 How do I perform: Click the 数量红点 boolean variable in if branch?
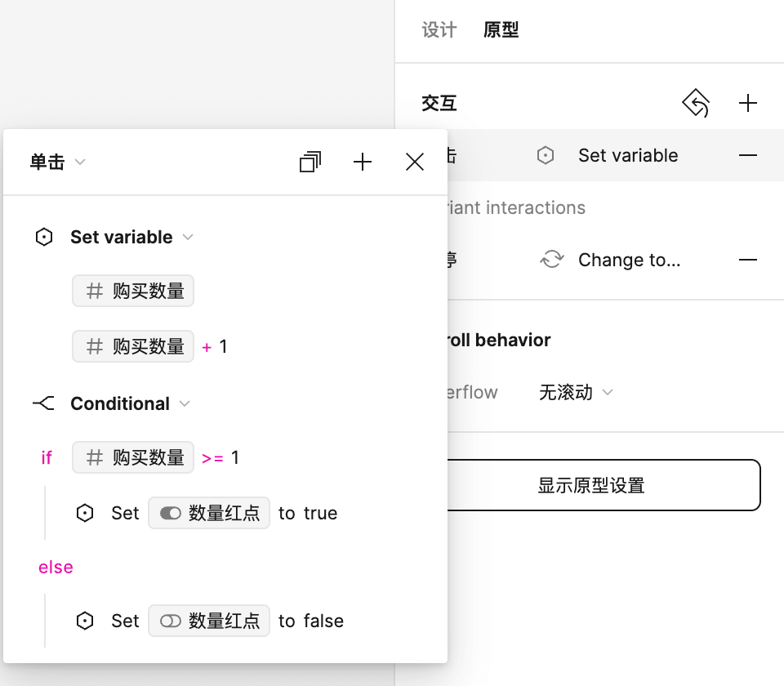click(209, 513)
